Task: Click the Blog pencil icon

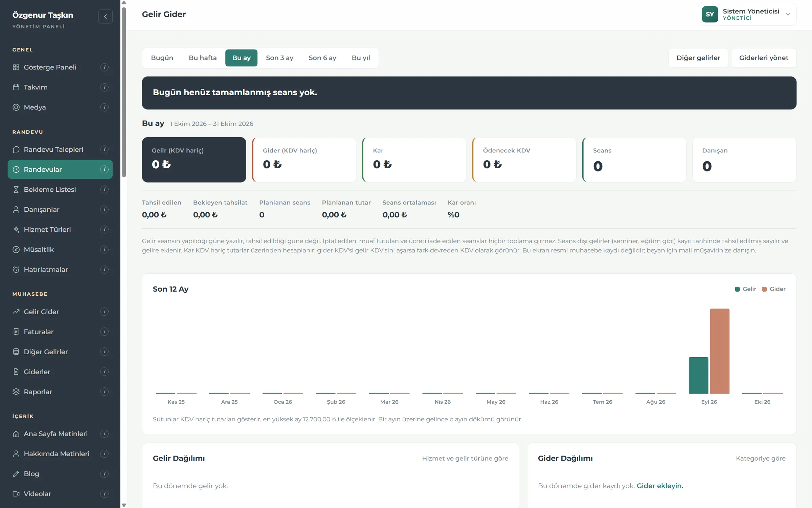Action: (x=16, y=473)
